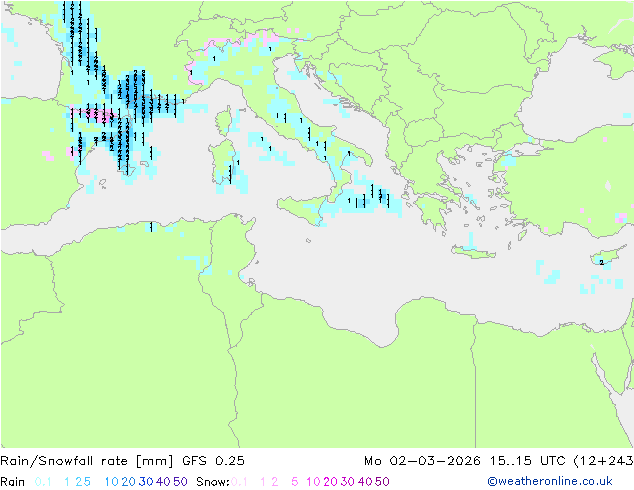Click the 'Rain' legend label
634x490 pixels.
click(x=13, y=482)
